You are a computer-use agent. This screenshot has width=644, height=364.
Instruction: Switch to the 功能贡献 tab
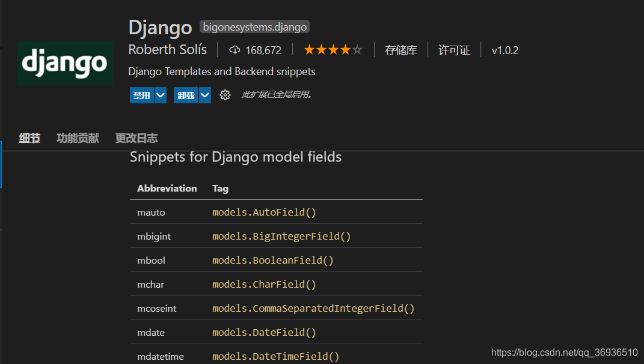[78, 138]
